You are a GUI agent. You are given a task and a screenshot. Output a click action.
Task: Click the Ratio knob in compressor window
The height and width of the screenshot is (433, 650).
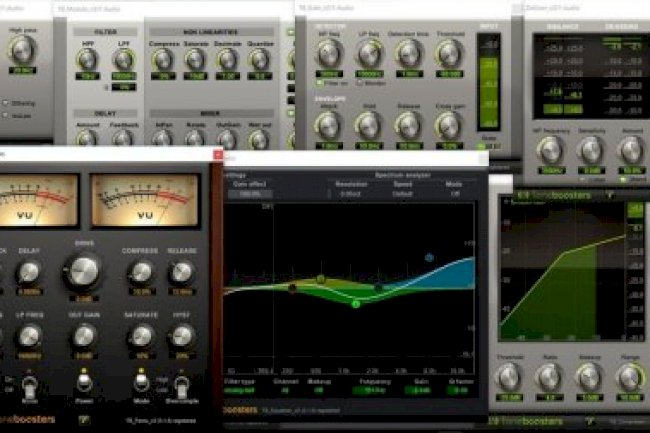click(549, 378)
